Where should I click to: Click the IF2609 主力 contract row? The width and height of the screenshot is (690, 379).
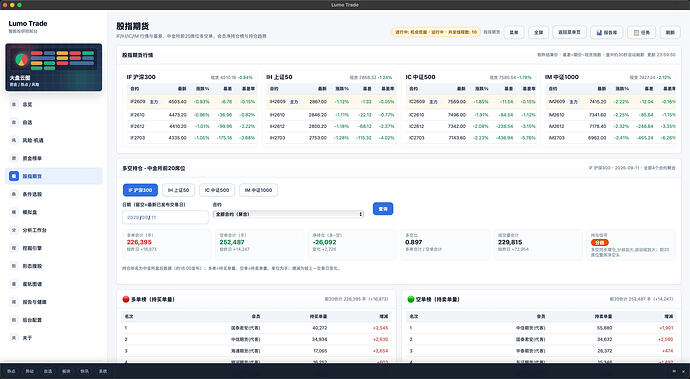click(192, 102)
